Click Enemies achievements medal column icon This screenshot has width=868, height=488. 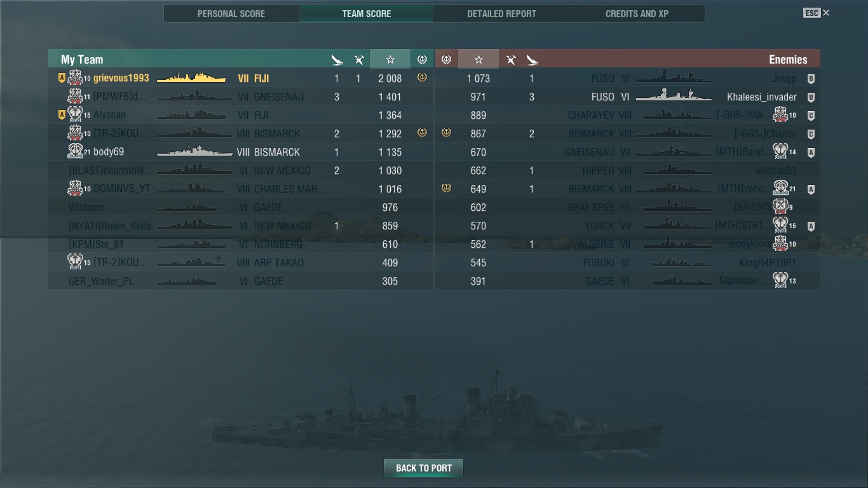tap(446, 59)
